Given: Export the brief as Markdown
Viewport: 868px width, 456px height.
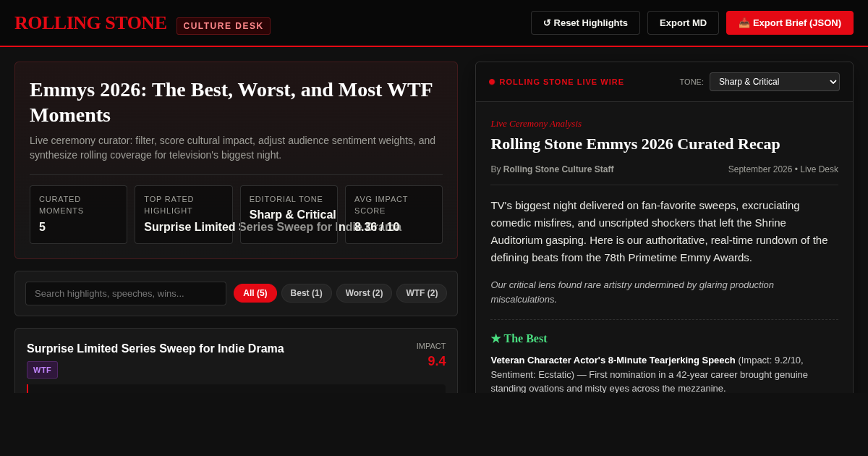Looking at the screenshot, I should (683, 22).
